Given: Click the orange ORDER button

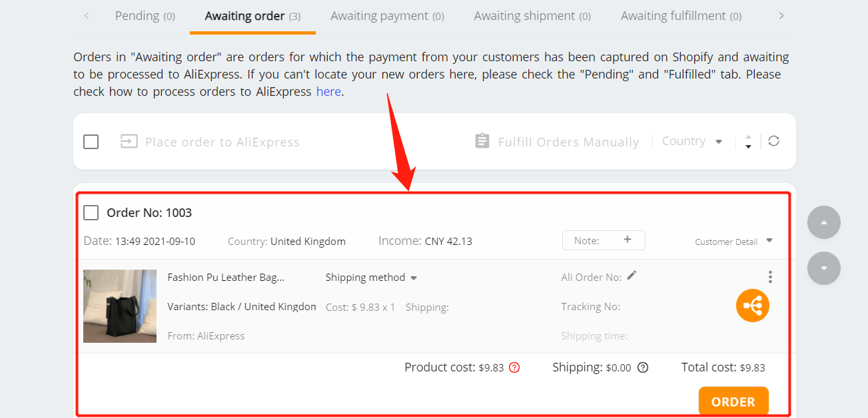Looking at the screenshot, I should pos(733,401).
